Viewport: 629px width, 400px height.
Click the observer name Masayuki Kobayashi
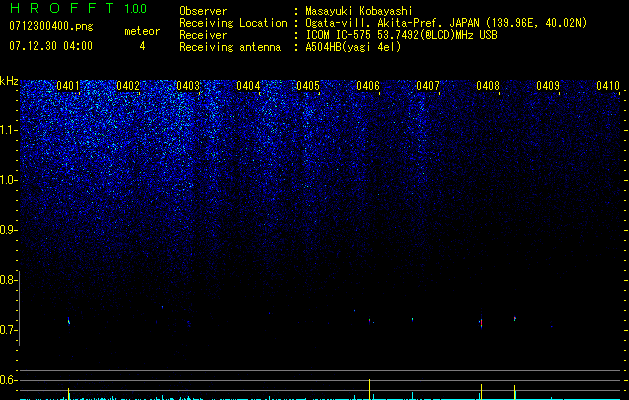359,11
